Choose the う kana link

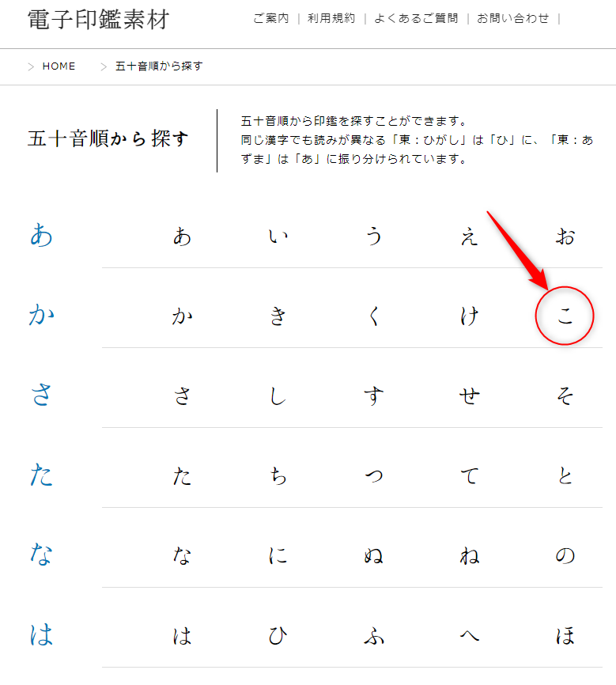click(x=374, y=237)
